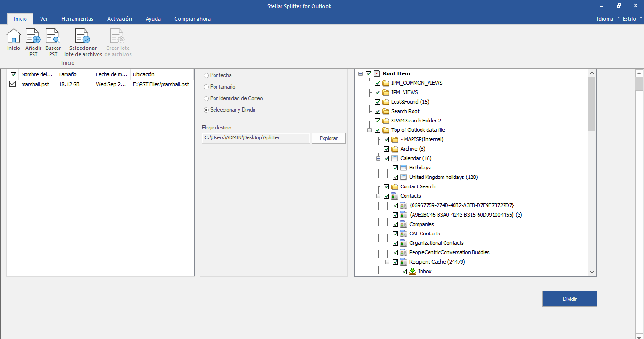Click the Calendar folder icon in tree
The width and height of the screenshot is (644, 339).
[395, 158]
